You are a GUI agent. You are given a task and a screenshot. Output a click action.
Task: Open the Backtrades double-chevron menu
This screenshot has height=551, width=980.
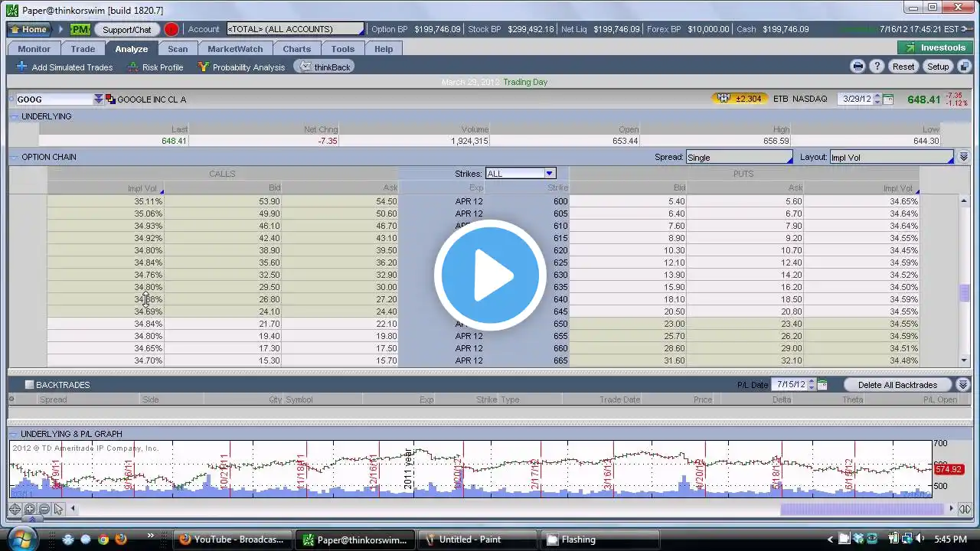click(963, 385)
